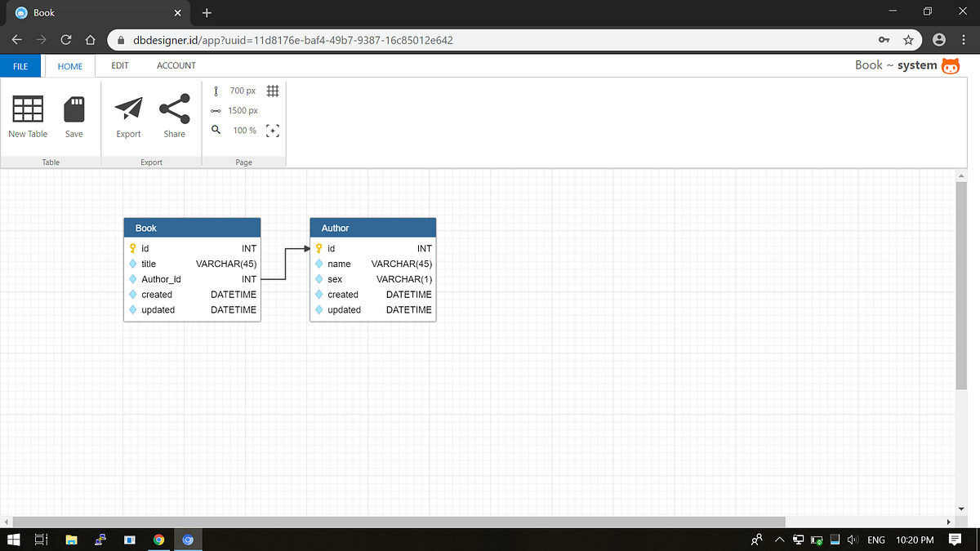
Task: Click the browser back arrow
Action: click(x=18, y=39)
